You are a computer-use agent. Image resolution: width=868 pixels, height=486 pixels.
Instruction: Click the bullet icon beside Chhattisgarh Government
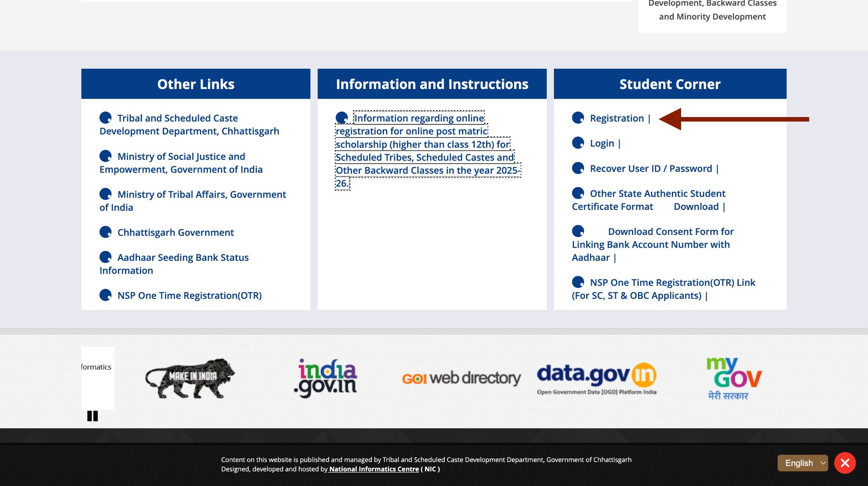[x=105, y=232]
